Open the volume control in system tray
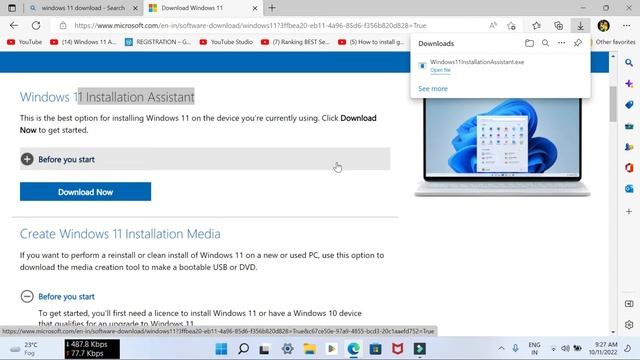Screen dimensions: 640x360 click(565, 349)
